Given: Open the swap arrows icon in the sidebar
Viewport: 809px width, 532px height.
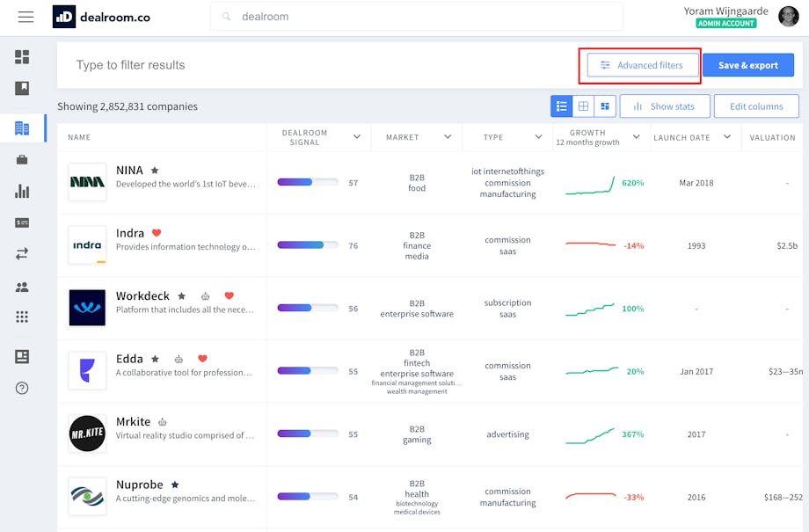Looking at the screenshot, I should [x=22, y=254].
